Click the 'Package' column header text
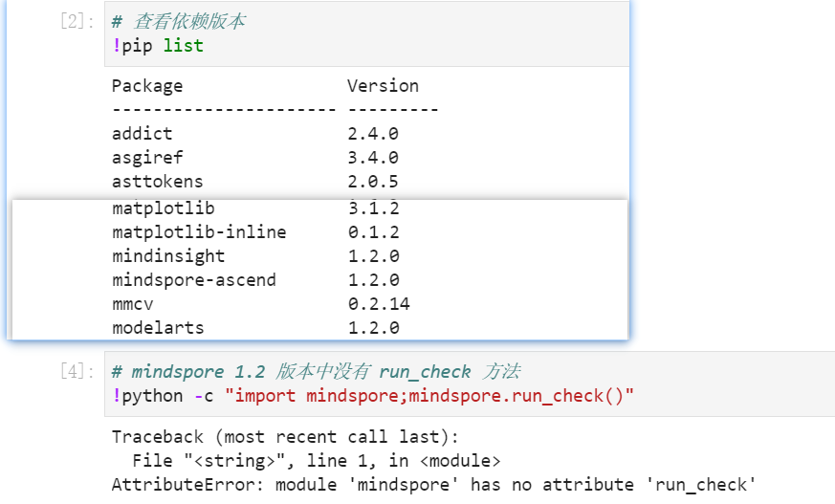The width and height of the screenshot is (835, 504). click(x=147, y=86)
